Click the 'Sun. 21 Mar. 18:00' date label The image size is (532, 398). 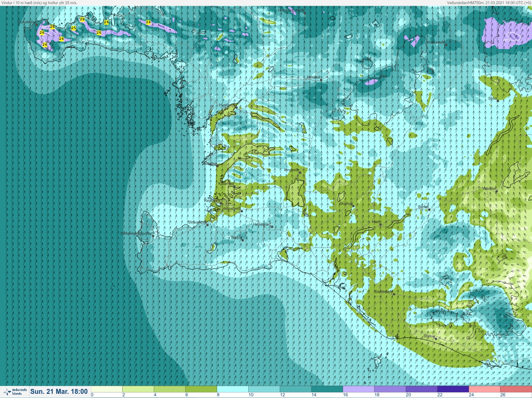point(59,391)
